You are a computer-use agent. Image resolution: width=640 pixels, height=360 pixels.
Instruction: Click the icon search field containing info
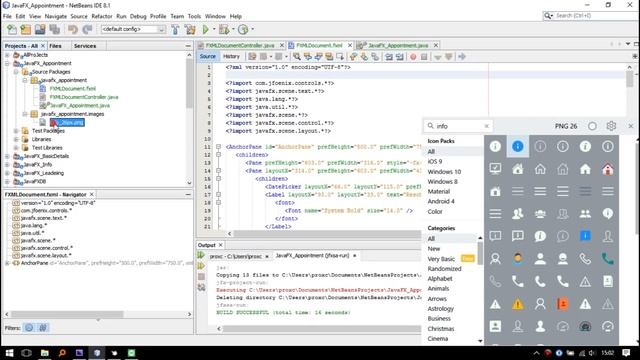(x=458, y=126)
